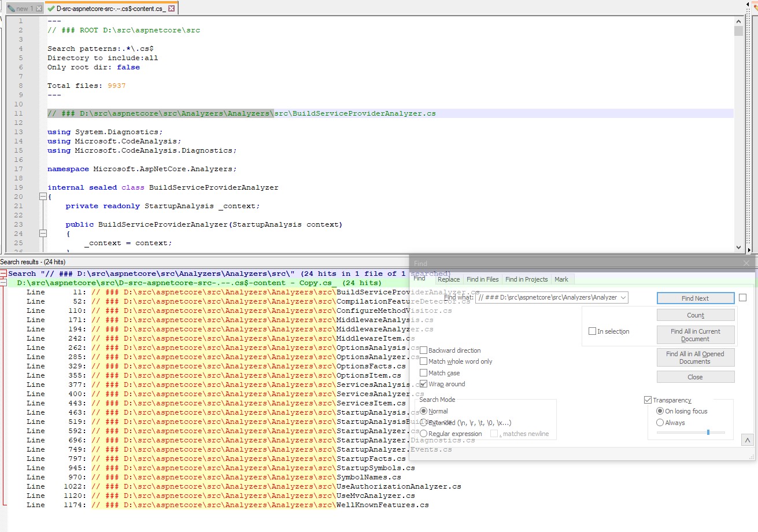This screenshot has height=532, width=758.
Task: Enable the Match case checkbox
Action: pyautogui.click(x=424, y=373)
